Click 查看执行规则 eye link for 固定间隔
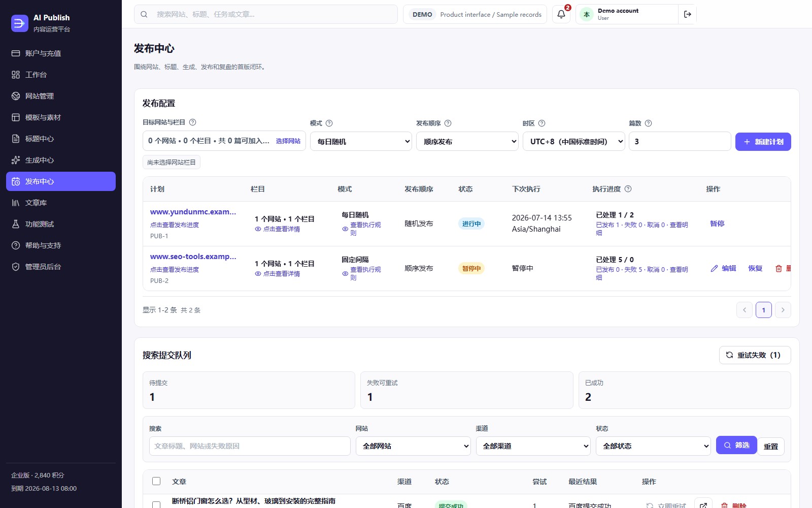 (x=362, y=273)
